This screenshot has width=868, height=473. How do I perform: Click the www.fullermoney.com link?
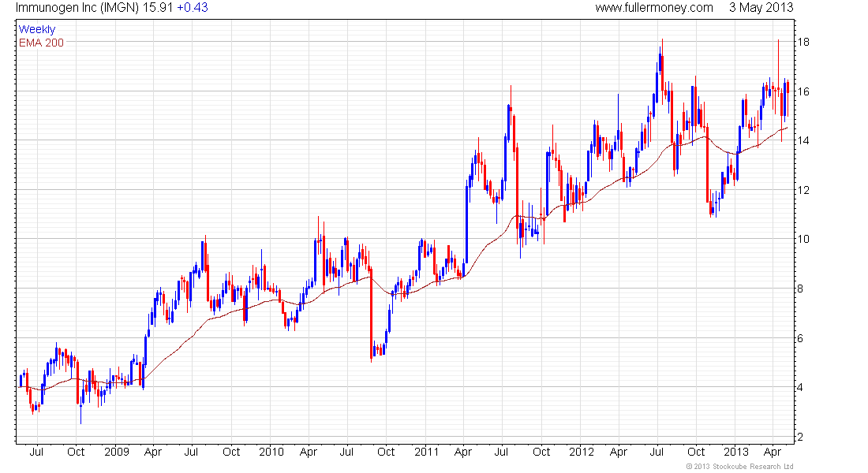point(654,8)
